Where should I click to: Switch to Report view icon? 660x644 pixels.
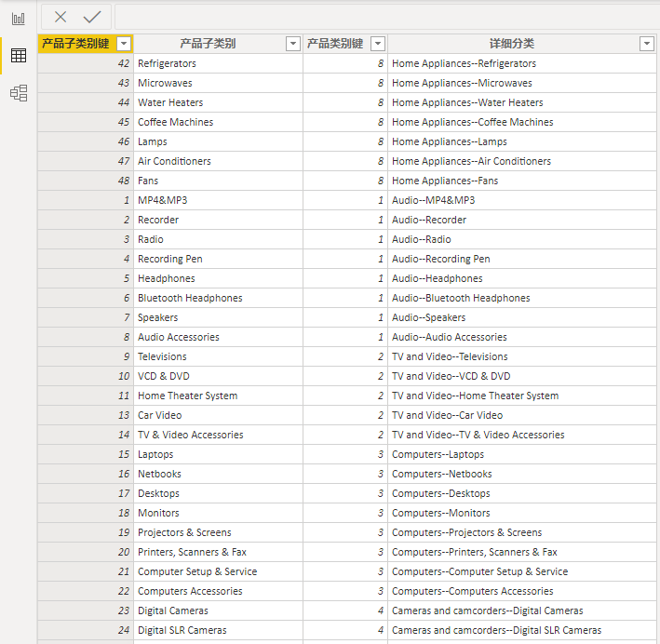(19, 18)
